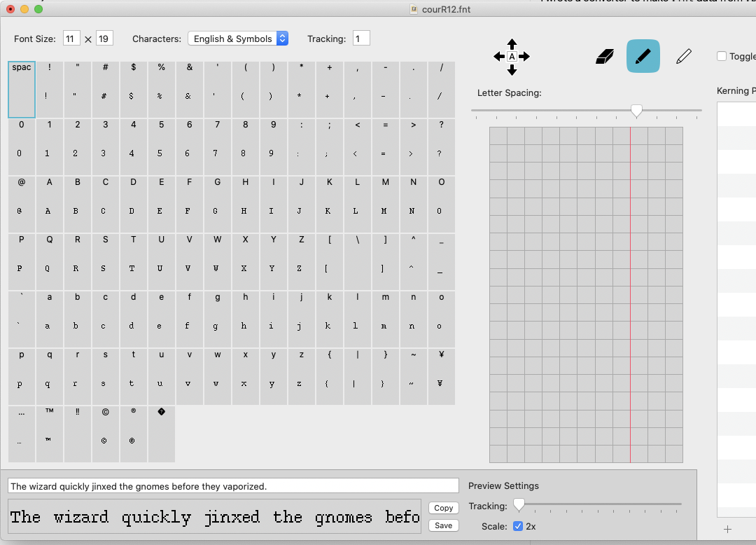
Task: Select the asterisk glyph cell
Action: click(x=301, y=90)
